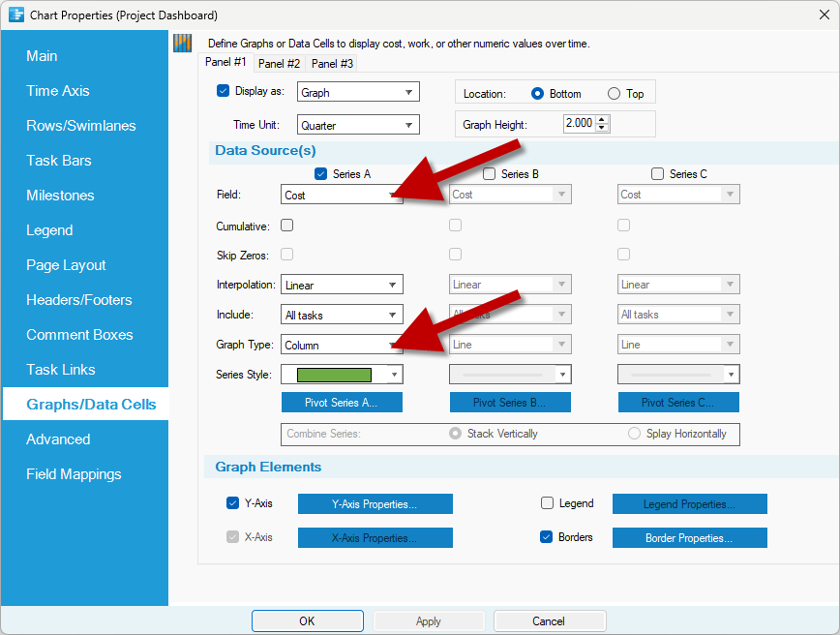Go to Headers/Footers page
Screen dimensions: 840x635
(x=79, y=299)
